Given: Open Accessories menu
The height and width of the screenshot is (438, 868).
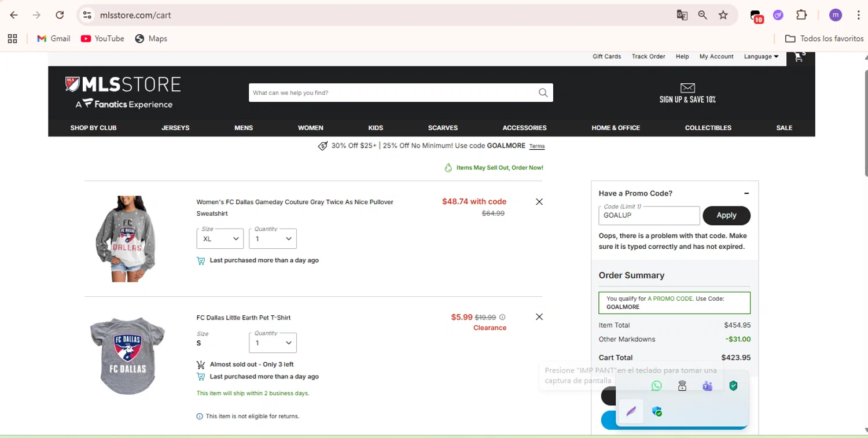Looking at the screenshot, I should point(524,128).
